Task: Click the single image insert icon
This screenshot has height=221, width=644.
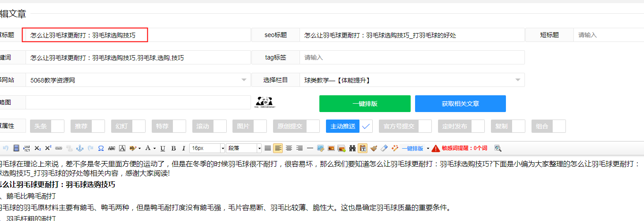Action: pos(331,148)
